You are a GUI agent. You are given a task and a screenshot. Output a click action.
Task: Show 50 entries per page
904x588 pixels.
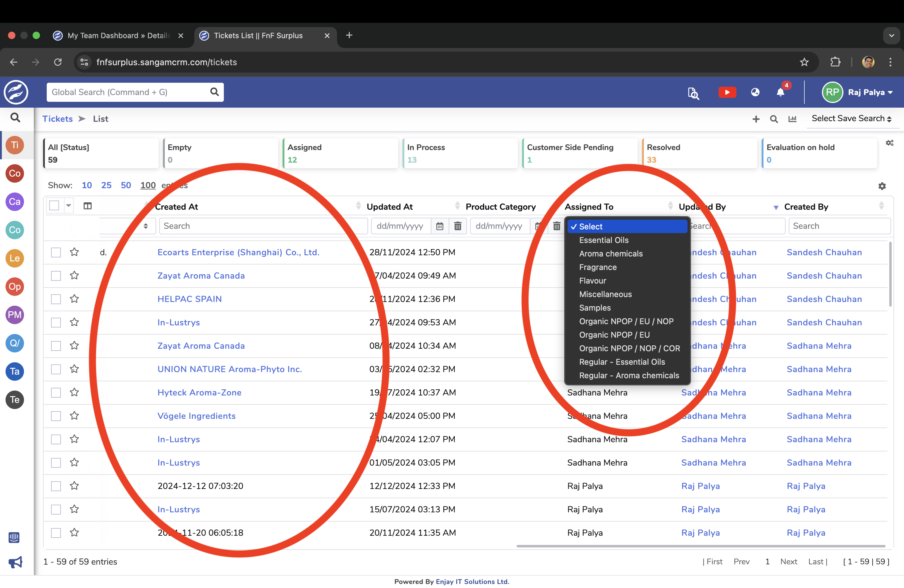126,185
